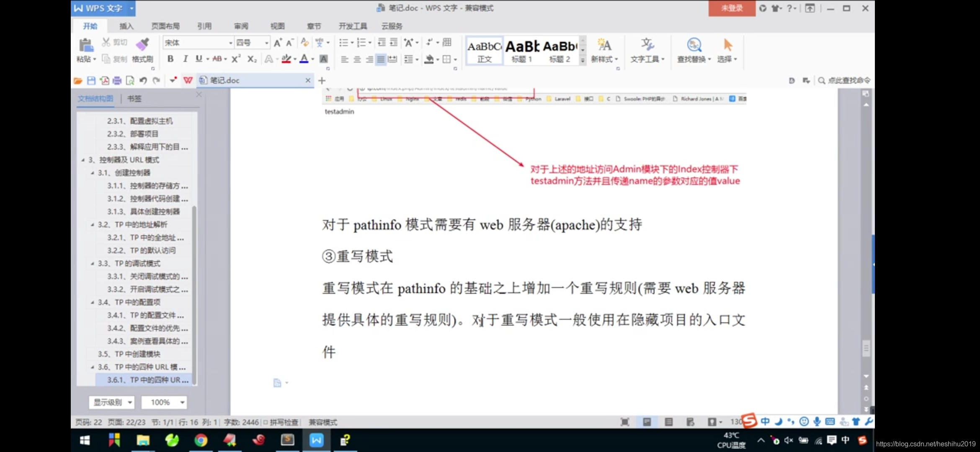Viewport: 980px width, 452px height.
Task: Select page layout view in status bar
Action: point(647,422)
